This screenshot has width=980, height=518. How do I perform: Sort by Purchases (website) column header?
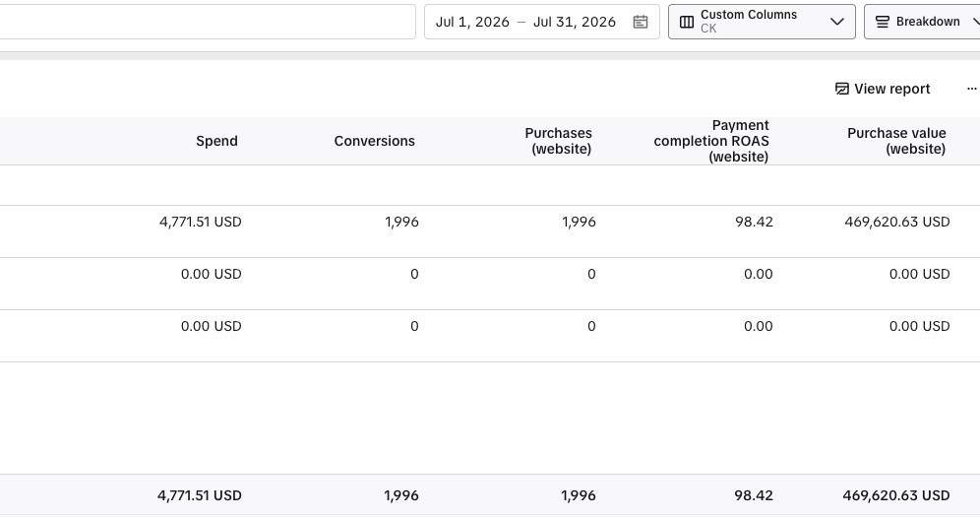[x=558, y=141]
